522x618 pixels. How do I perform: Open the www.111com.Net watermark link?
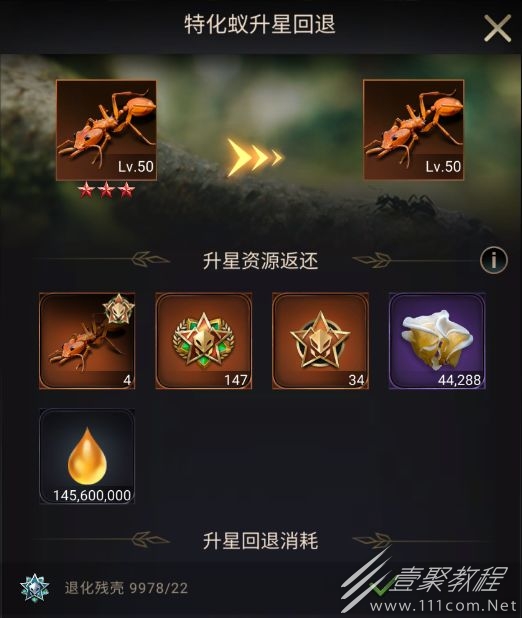point(442,606)
